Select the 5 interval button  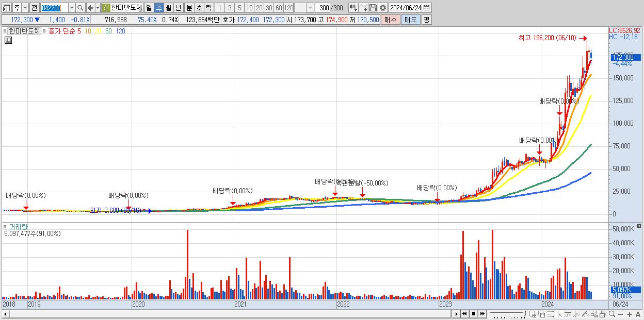click(x=239, y=8)
